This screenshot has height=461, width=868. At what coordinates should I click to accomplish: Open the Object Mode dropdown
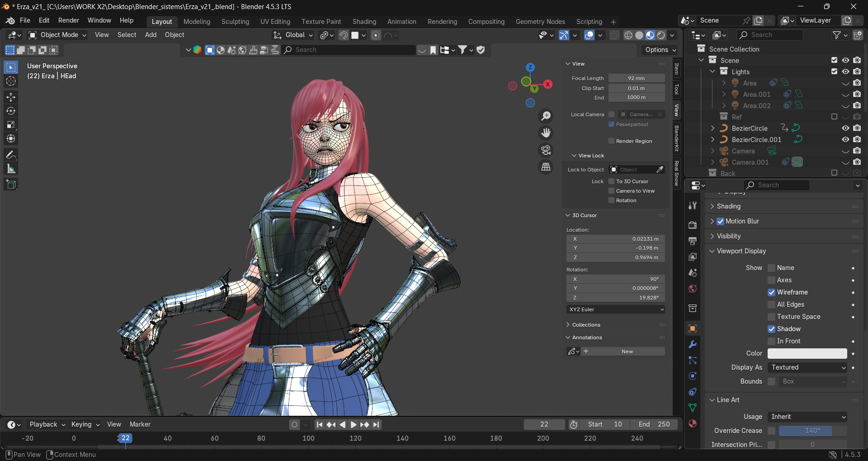[57, 35]
